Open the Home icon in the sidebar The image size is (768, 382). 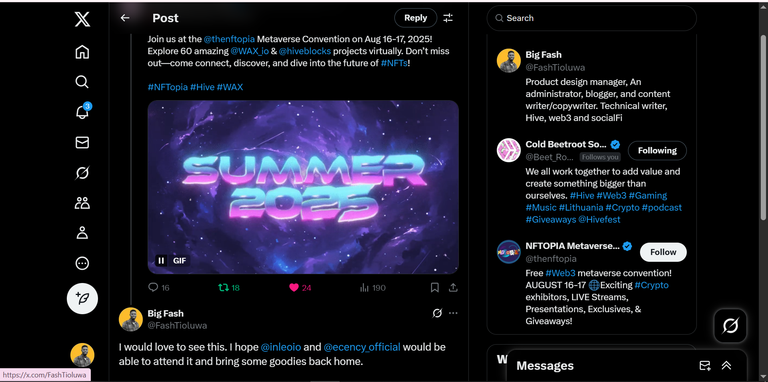click(x=82, y=52)
